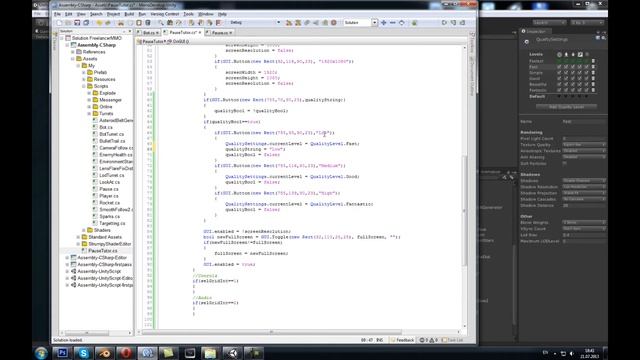This screenshot has height=360, width=640.
Task: Toggle last platform checkbox in Fast row
Action: [x=587, y=67]
